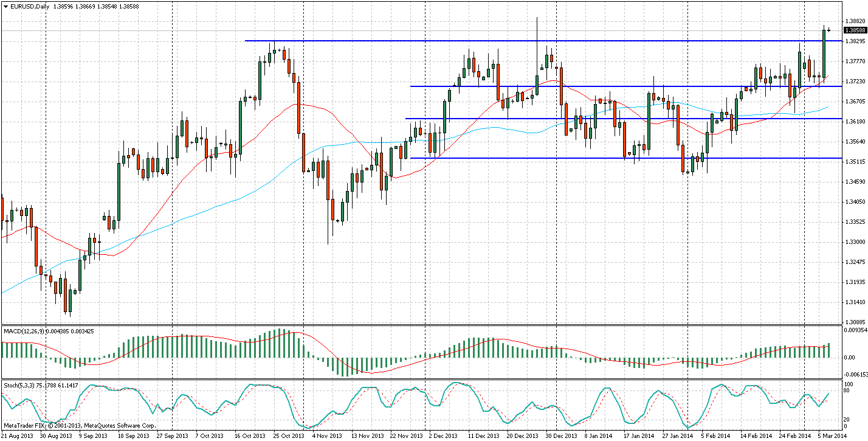The height and width of the screenshot is (441, 868).
Task: Click the 1.30885 price axis label
Action: pos(854,322)
